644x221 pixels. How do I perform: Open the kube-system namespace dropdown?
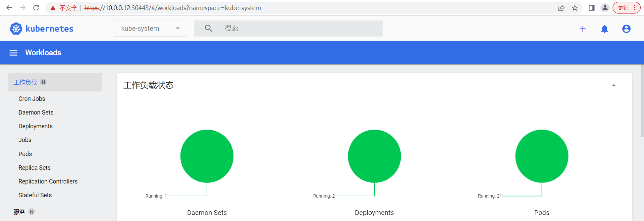[150, 28]
